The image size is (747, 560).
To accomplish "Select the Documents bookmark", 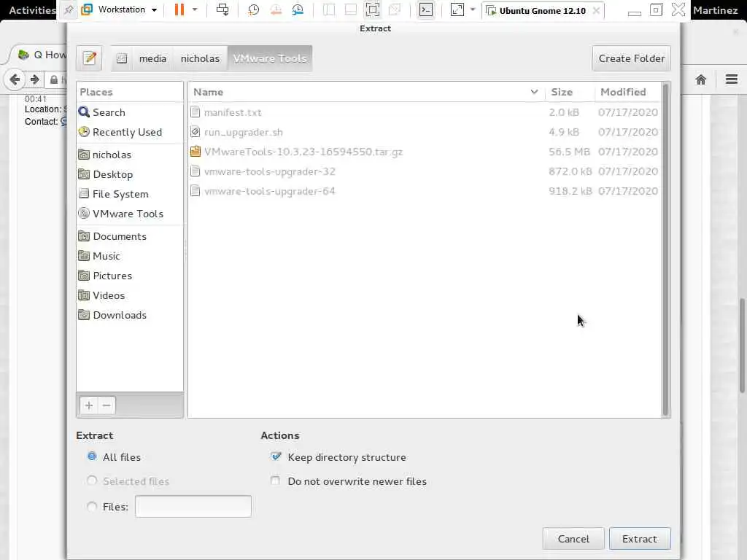I will [130, 236].
